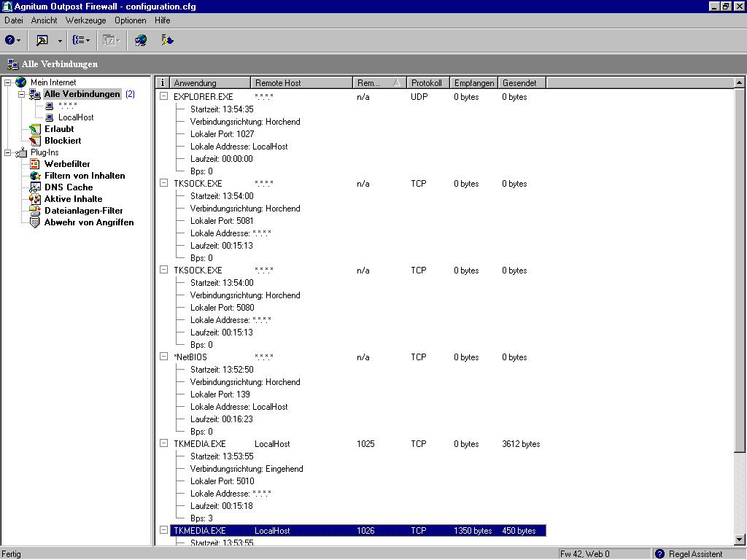747x560 pixels.
Task: Sort by the Remote Host column header
Action: (x=302, y=83)
